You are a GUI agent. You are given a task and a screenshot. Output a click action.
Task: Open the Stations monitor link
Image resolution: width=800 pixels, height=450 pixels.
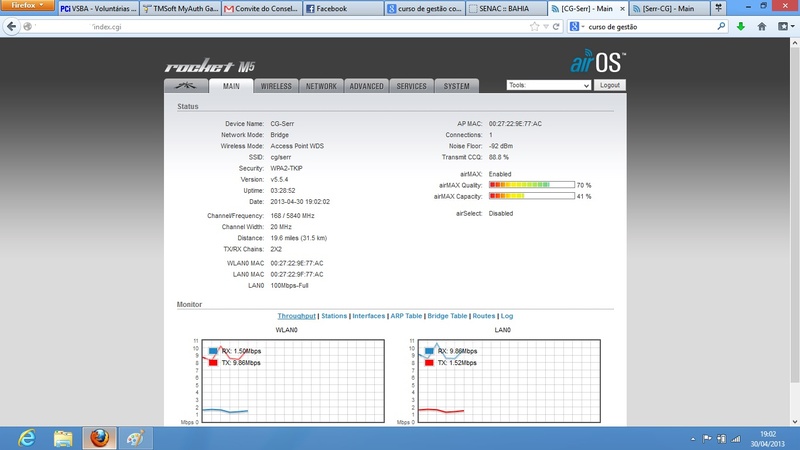coord(334,316)
